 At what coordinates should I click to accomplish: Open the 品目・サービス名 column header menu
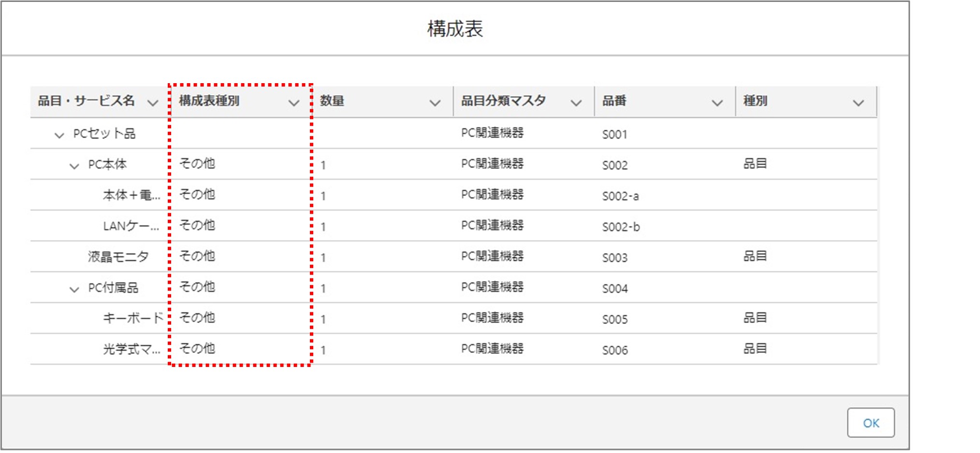153,102
